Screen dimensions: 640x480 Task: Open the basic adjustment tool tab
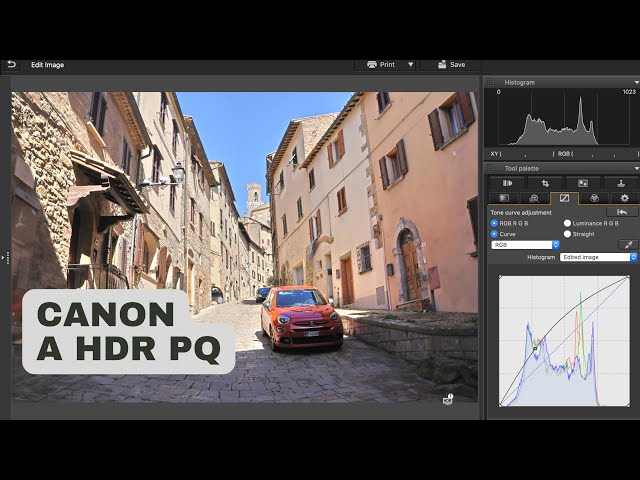pos(504,198)
